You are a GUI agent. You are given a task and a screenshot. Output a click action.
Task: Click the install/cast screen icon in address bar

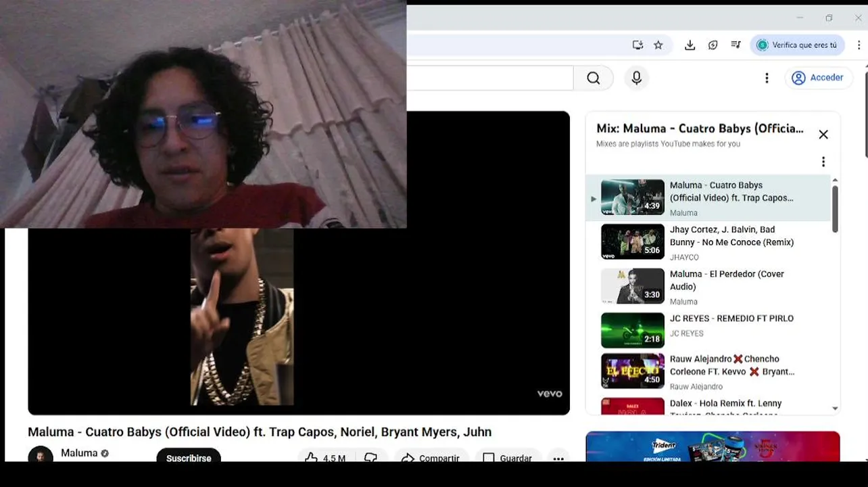tap(637, 45)
